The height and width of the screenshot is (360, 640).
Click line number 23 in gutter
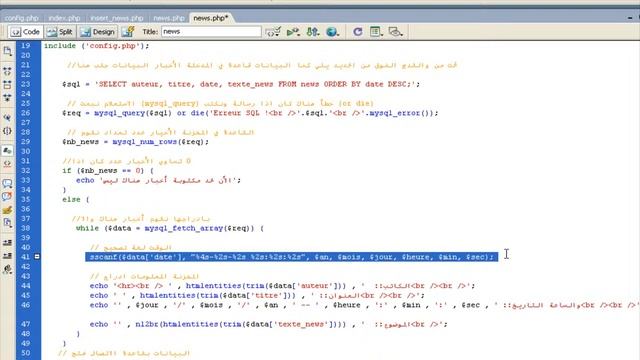[26, 84]
